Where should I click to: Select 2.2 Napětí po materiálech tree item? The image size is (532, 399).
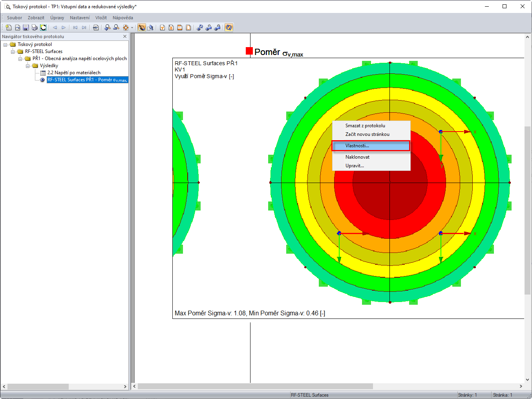coord(74,73)
